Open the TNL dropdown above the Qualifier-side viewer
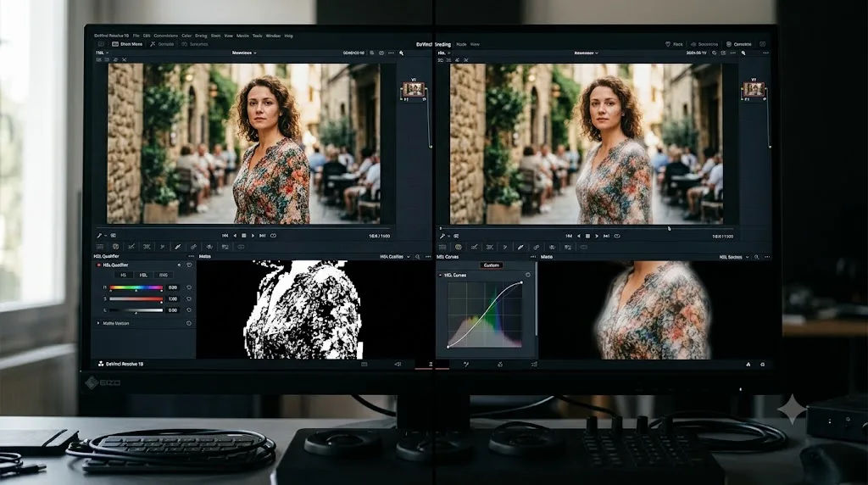This screenshot has width=868, height=485. click(102, 53)
